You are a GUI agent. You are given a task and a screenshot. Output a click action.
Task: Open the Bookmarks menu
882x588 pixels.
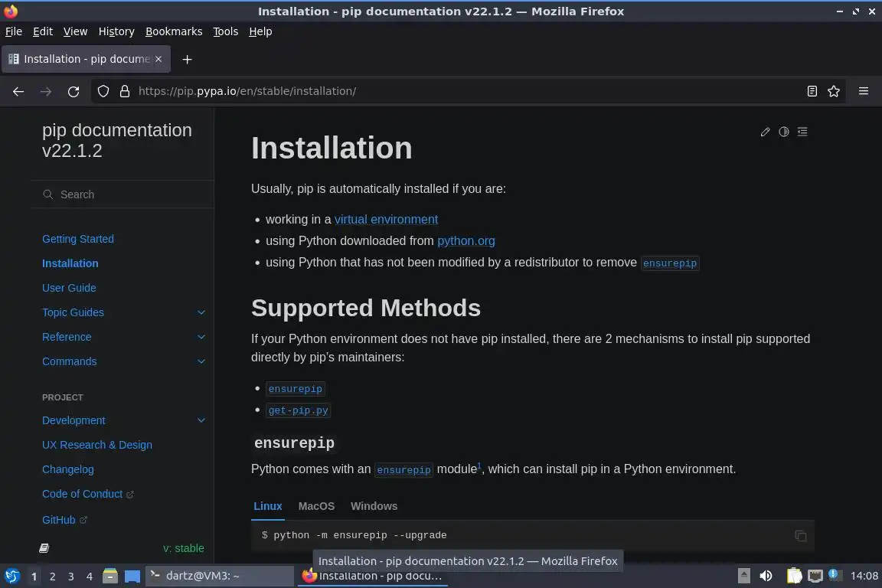[174, 31]
